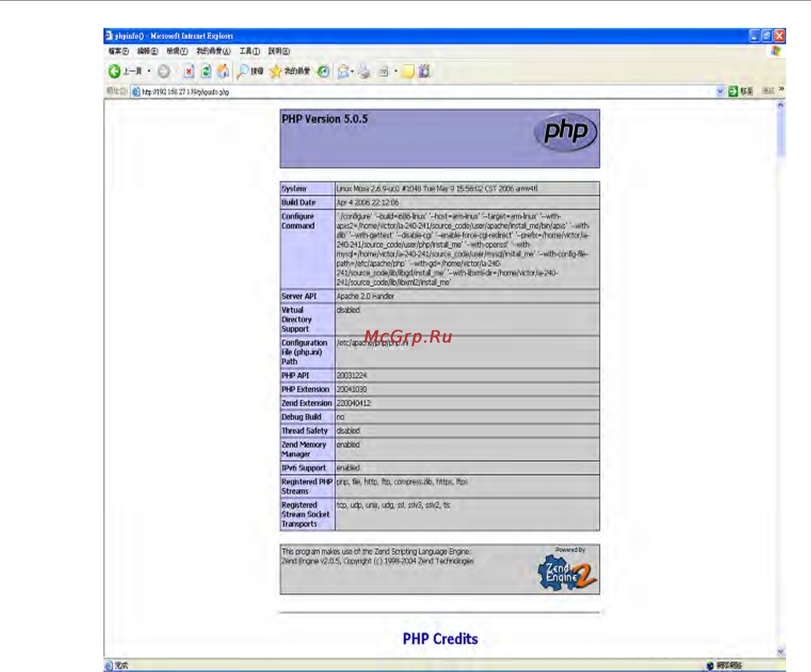Screen dimensions: 811x672
Task: Click the Windows flag logo throbber
Action: tap(775, 51)
